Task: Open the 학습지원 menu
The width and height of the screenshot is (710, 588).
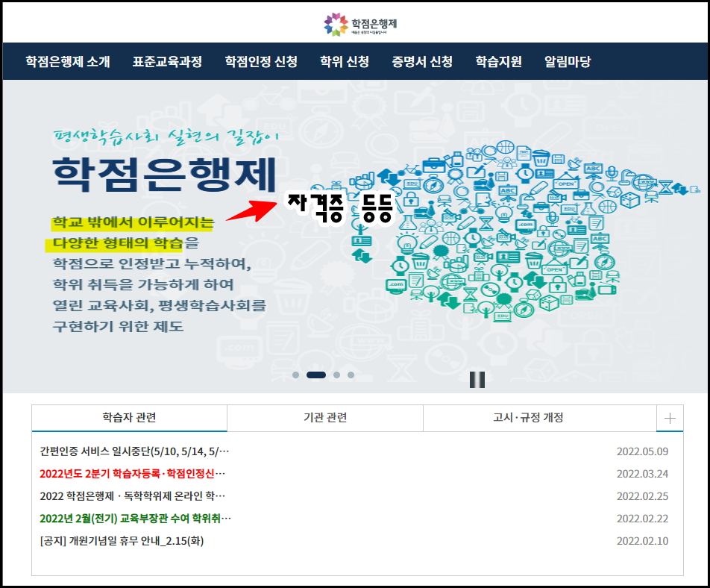Action: (x=498, y=62)
